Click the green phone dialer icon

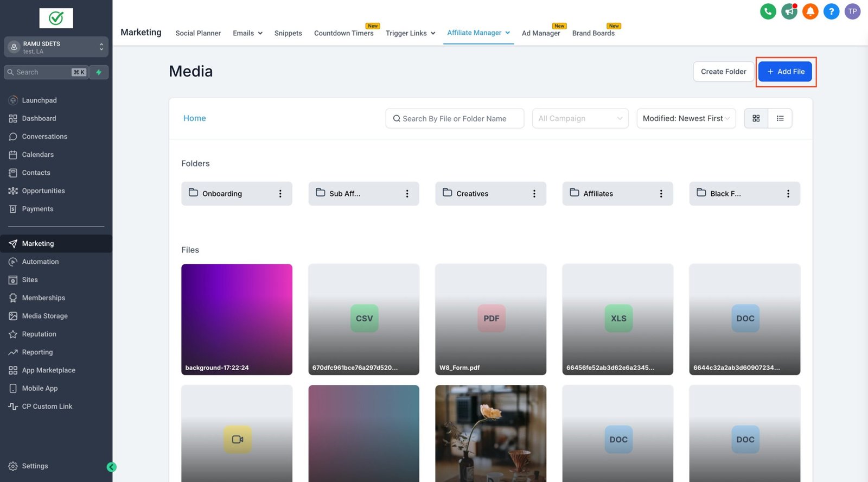point(768,11)
